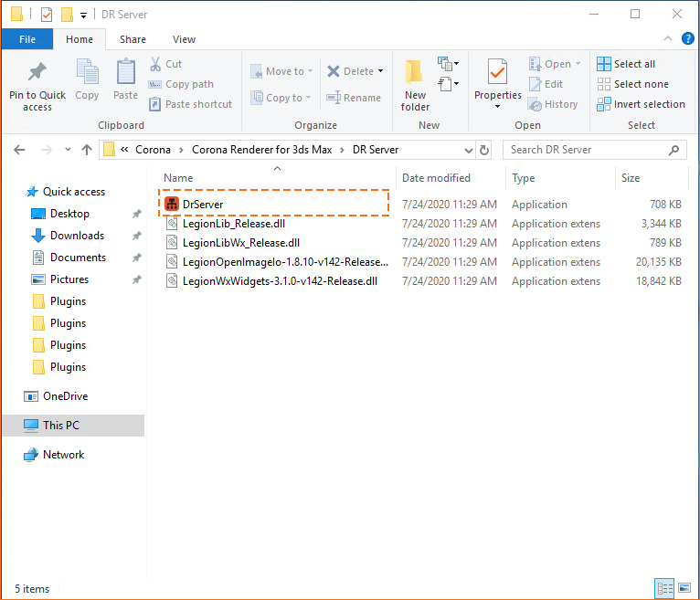This screenshot has height=600, width=700.
Task: Sort files by Date modified column
Action: click(437, 178)
